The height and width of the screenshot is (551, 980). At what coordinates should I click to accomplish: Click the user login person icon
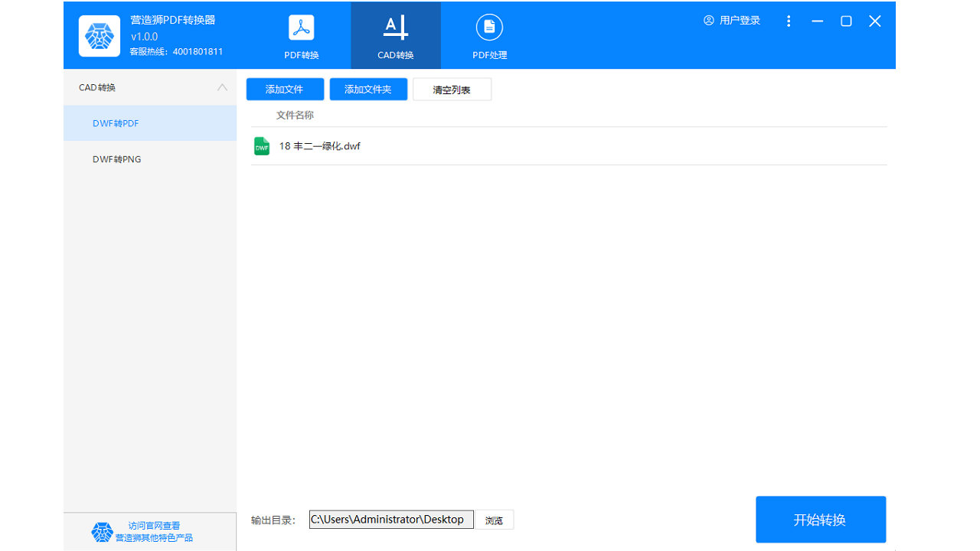coord(708,21)
